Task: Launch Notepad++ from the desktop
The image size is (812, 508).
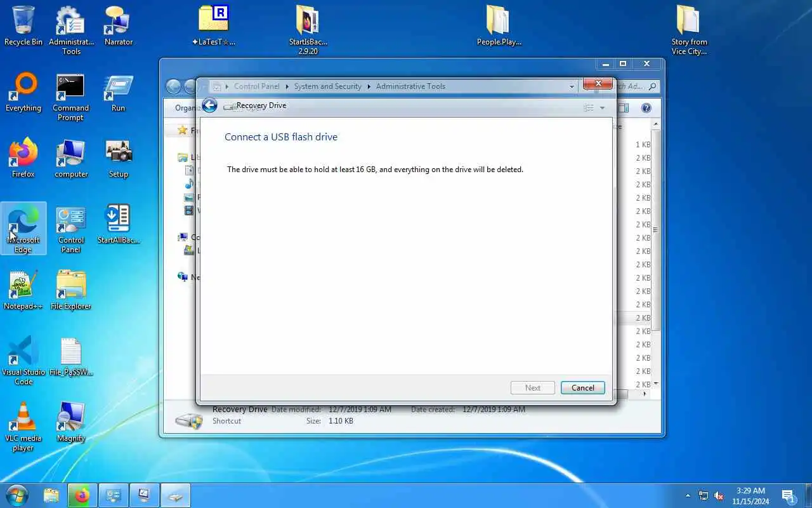Action: [23, 291]
